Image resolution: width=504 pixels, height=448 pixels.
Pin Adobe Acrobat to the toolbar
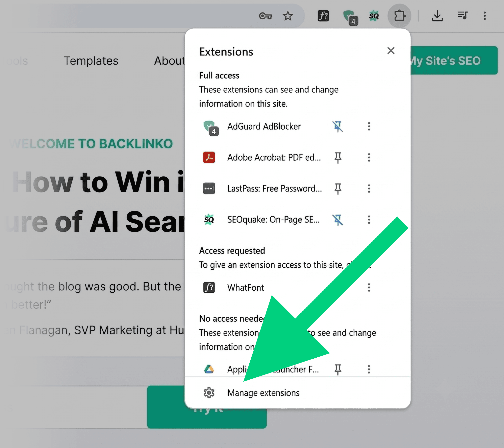click(x=338, y=158)
